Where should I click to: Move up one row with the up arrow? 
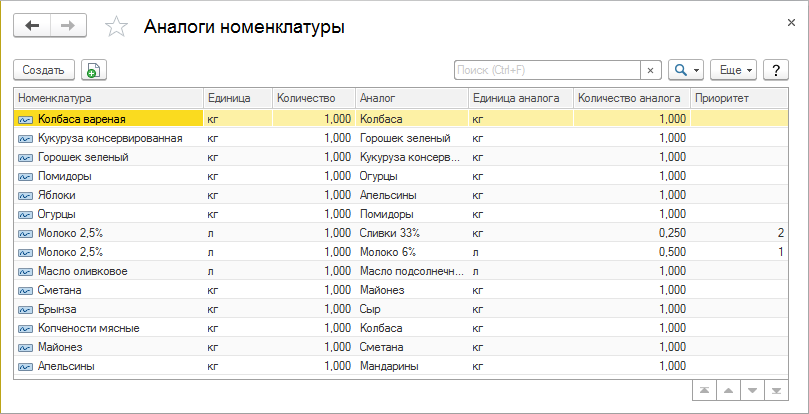[728, 389]
